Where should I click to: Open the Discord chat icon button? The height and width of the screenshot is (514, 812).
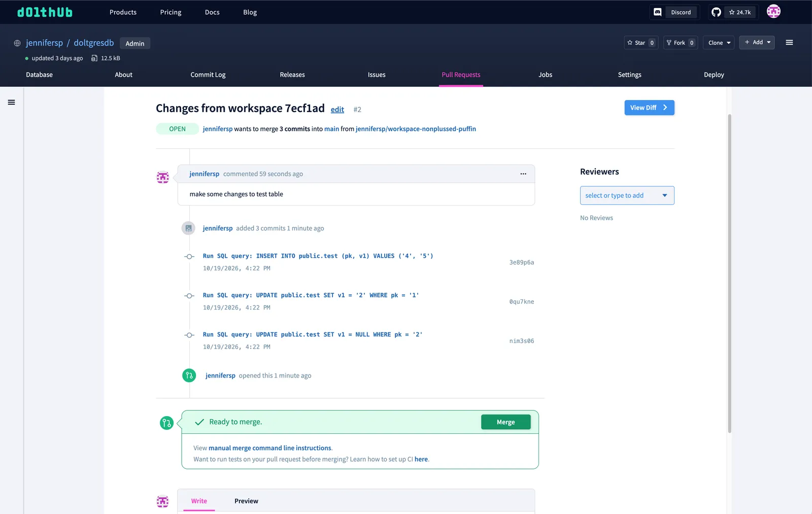coord(657,12)
